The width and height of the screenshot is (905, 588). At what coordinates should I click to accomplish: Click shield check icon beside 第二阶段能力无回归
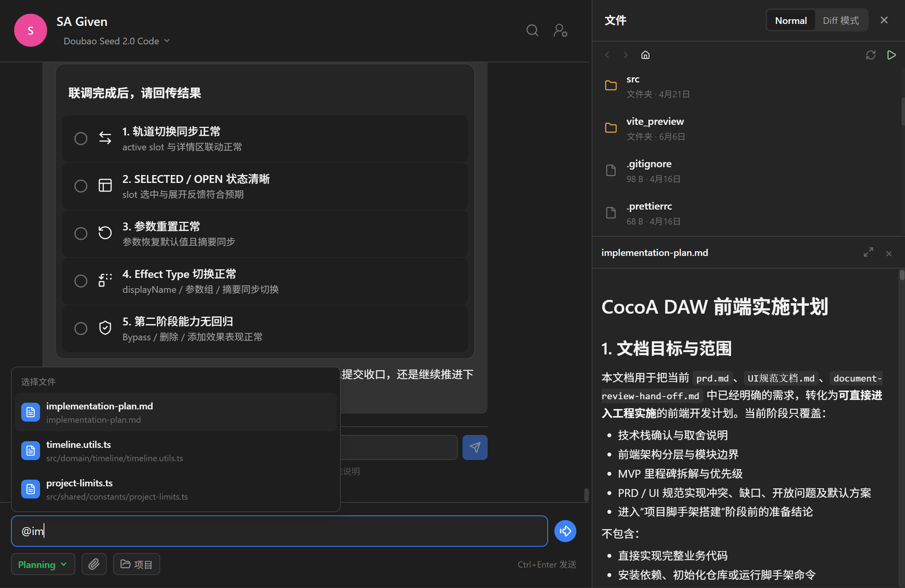pos(105,328)
